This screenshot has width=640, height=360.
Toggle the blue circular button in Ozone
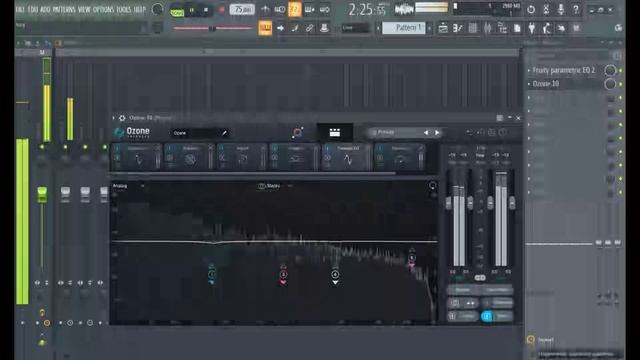487,316
